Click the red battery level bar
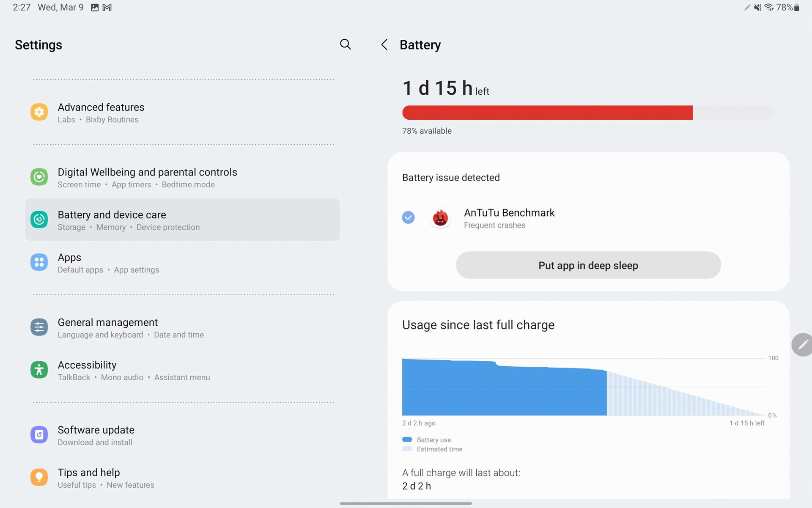812x508 pixels. coord(547,113)
